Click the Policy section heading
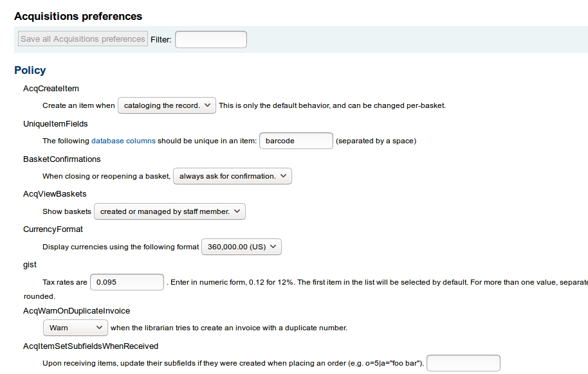 [30, 70]
